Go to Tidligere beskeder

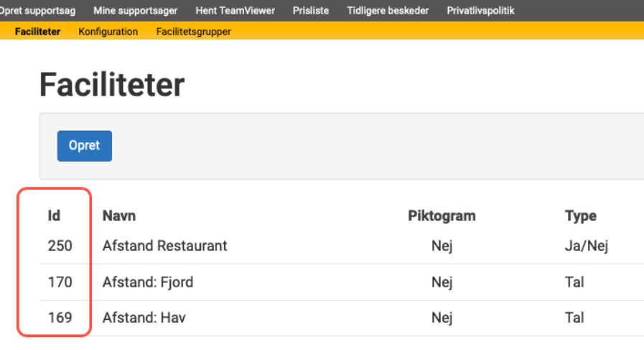point(388,11)
